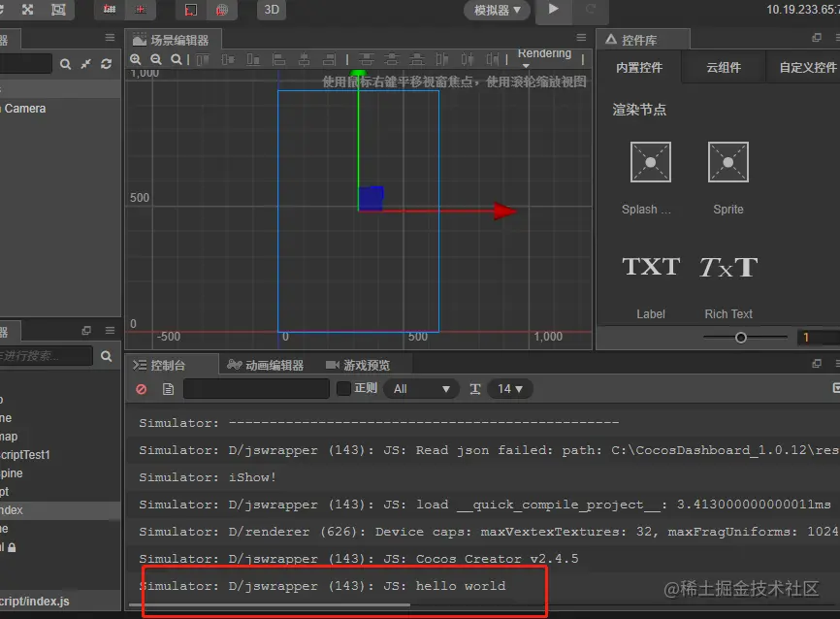Distribute nodes by top edges
This screenshot has width=840, height=619.
(x=367, y=59)
